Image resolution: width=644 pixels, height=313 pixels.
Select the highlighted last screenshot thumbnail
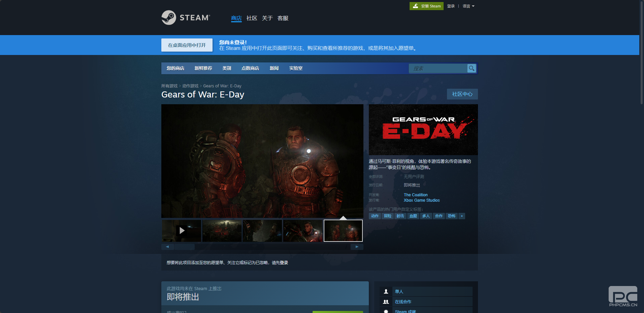click(343, 231)
